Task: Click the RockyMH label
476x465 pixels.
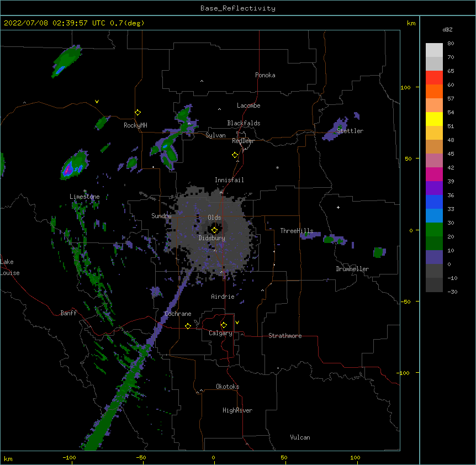Action: click(x=135, y=125)
